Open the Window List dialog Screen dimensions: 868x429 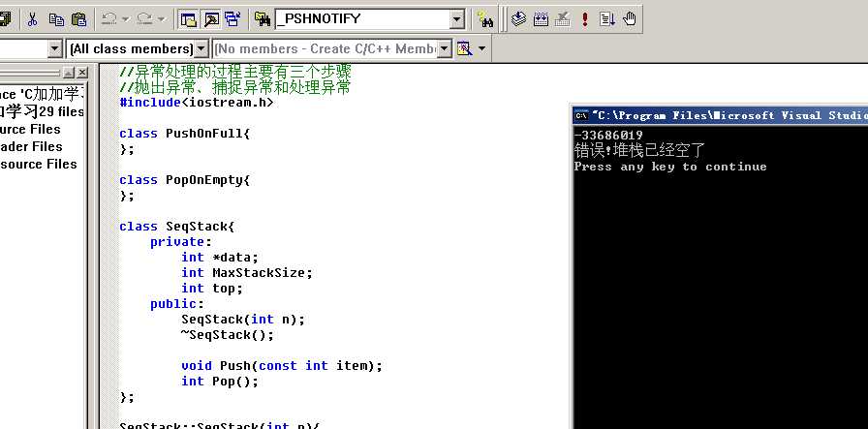coord(232,19)
